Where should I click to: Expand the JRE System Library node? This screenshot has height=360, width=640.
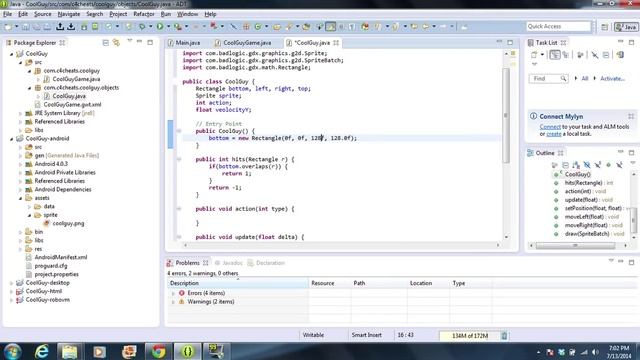[x=20, y=113]
